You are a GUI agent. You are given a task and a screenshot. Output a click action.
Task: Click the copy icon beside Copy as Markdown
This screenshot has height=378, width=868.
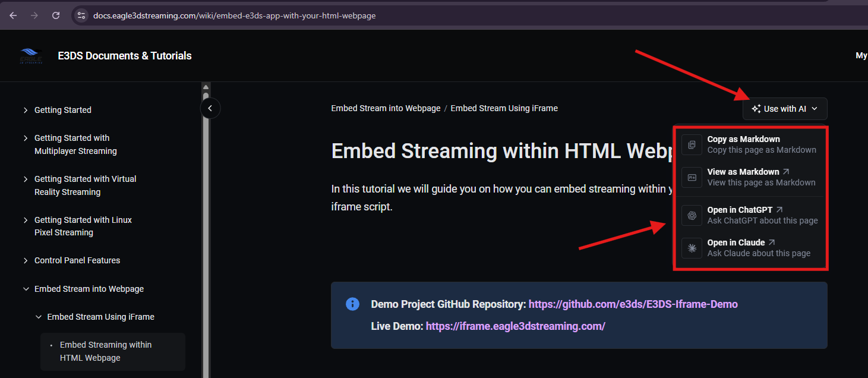point(692,144)
